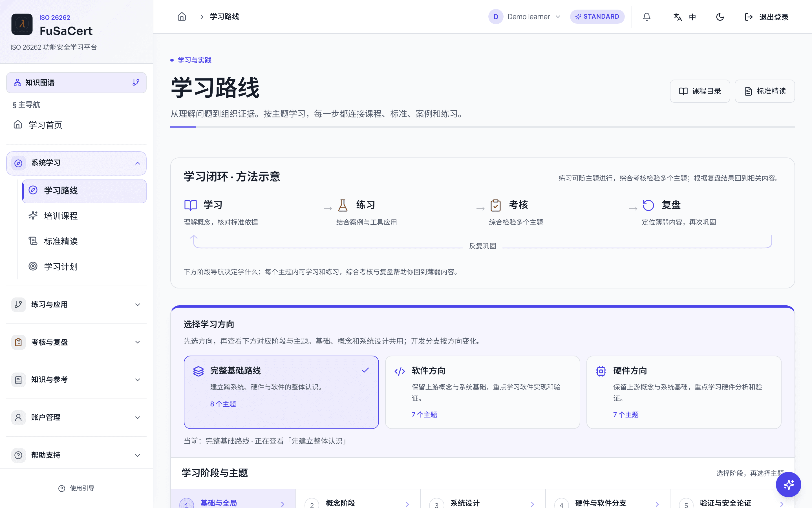Click the layers icon on 完整基础路线
The image size is (812, 508).
[198, 371]
